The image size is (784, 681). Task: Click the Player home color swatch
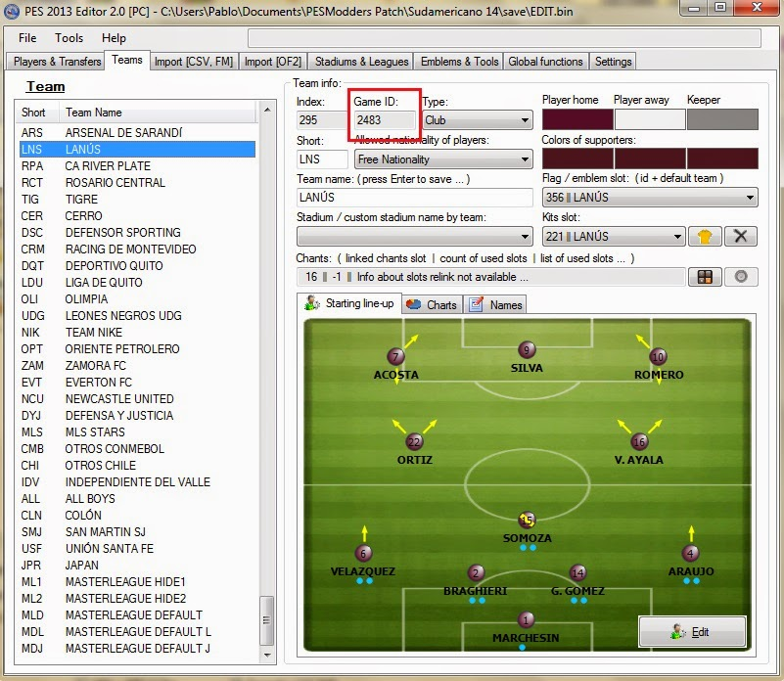(x=577, y=119)
